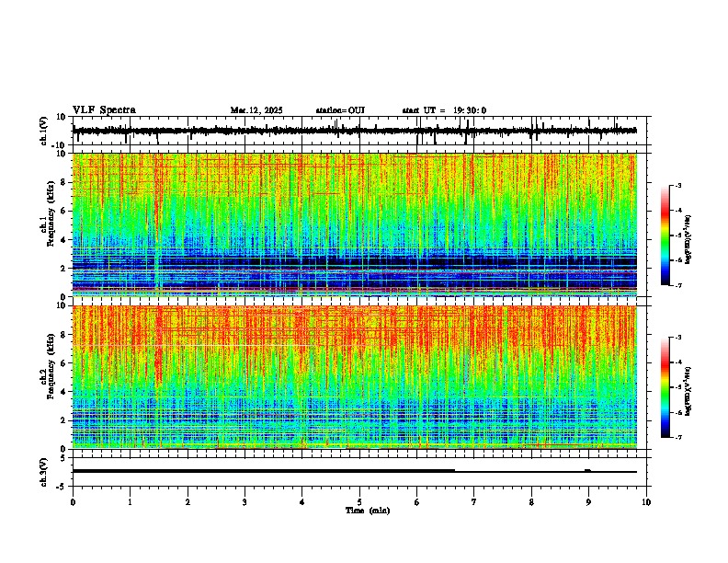Click the small bump on ch.3 trace near minute 9
The height and width of the screenshot is (563, 728).
tap(587, 470)
